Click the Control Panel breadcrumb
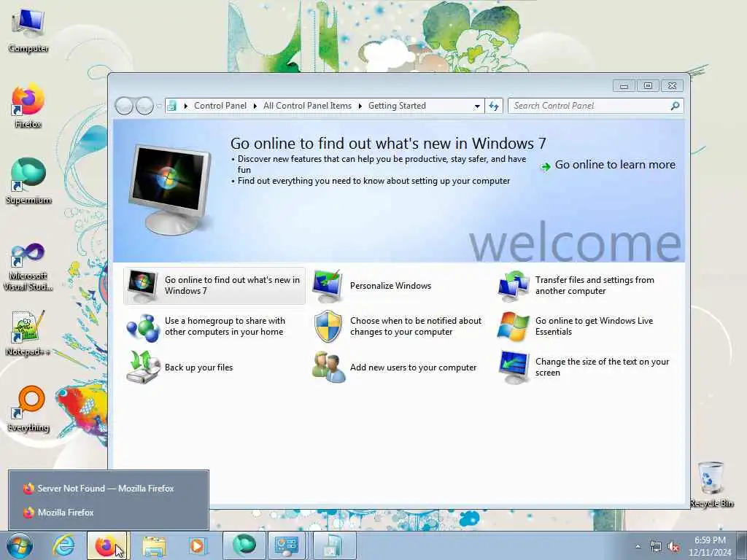747x560 pixels. tap(220, 106)
